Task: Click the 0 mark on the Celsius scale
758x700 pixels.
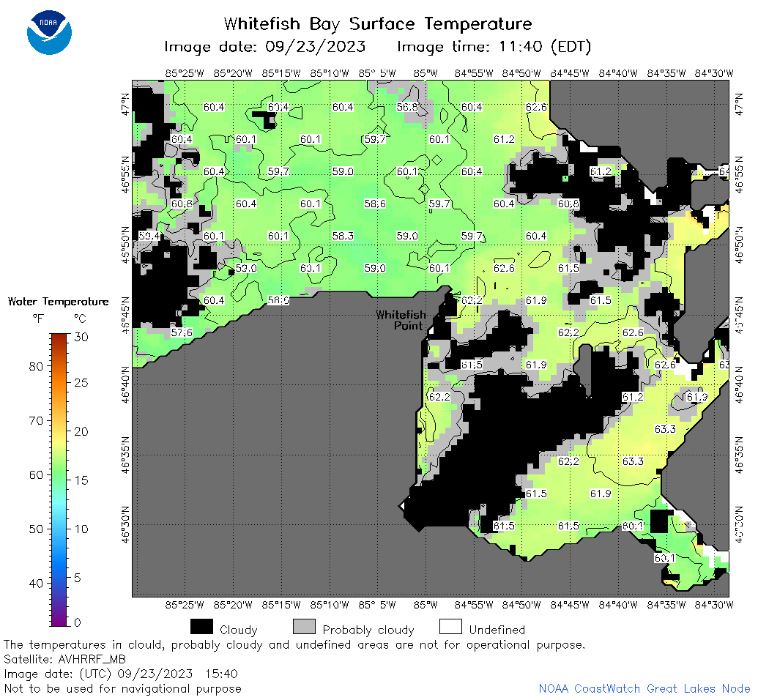Action: [x=77, y=622]
